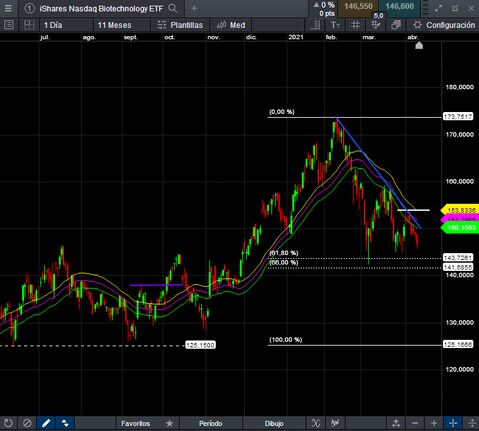Toggle the up-down arrows tool in bottom bar
Viewport: 479px width, 431px height.
[x=65, y=423]
